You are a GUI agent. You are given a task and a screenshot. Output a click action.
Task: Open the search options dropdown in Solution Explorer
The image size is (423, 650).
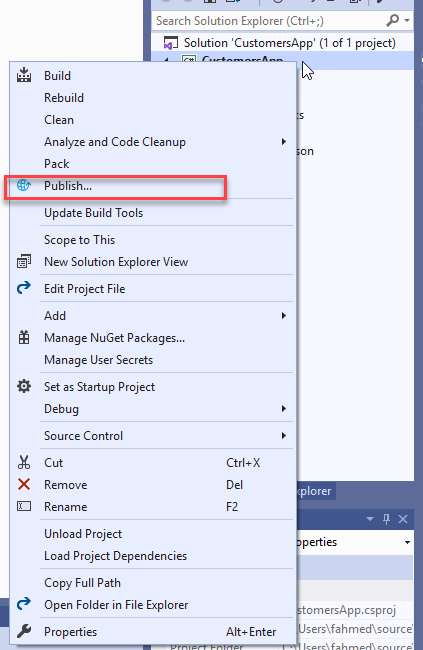pos(407,20)
